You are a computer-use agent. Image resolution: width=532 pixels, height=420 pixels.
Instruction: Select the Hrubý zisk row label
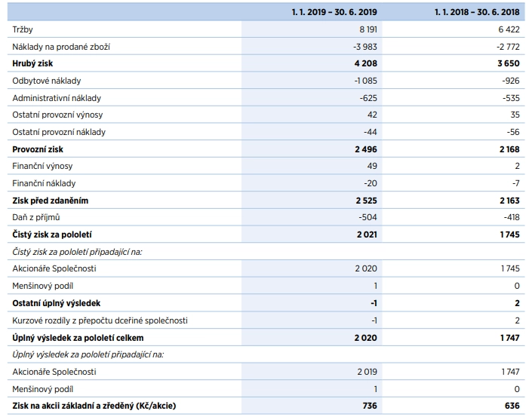[32, 63]
